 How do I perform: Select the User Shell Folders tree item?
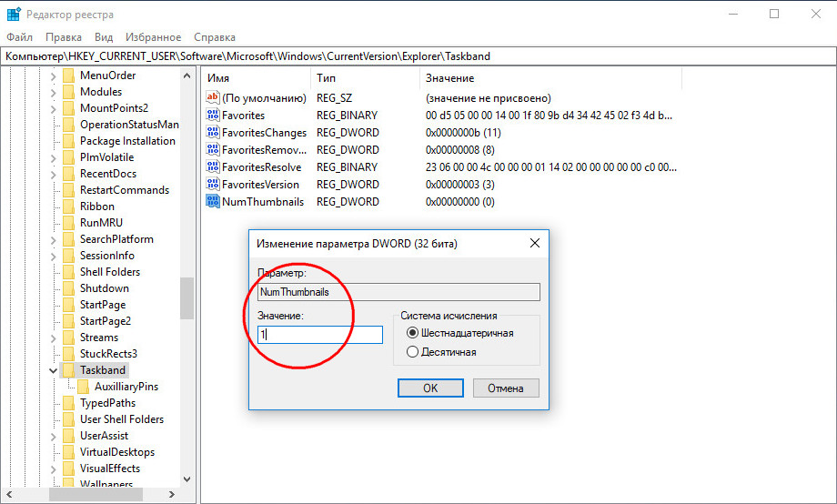[122, 419]
